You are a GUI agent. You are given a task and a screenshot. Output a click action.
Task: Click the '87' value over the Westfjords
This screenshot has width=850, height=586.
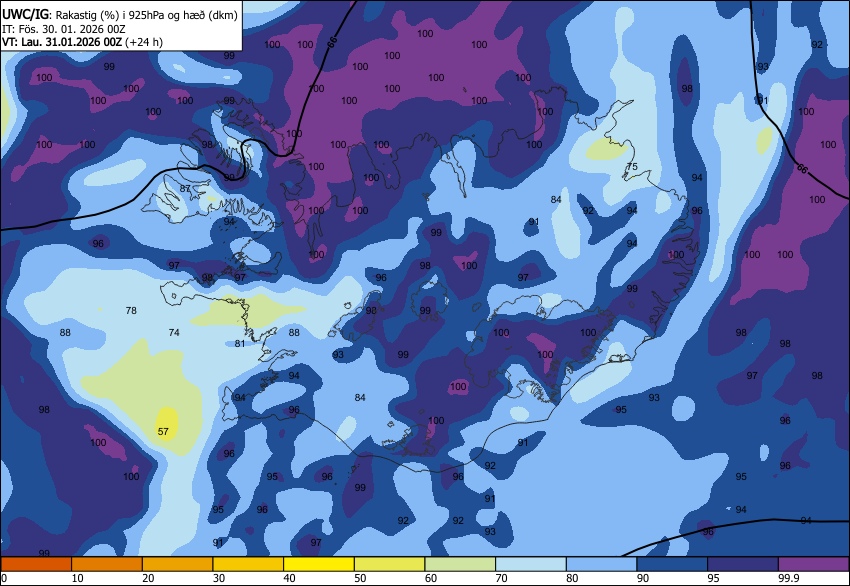pos(185,189)
